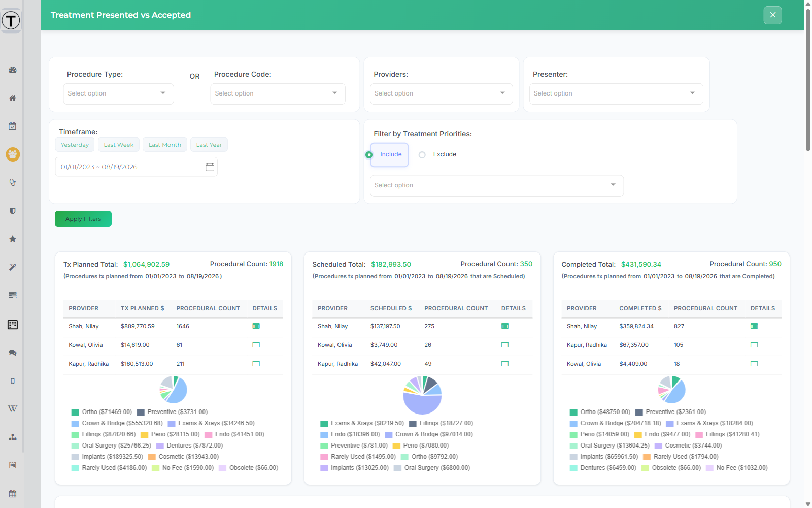Screen dimensions: 812x508
Task: Expand the Providers dropdown
Action: tap(441, 94)
